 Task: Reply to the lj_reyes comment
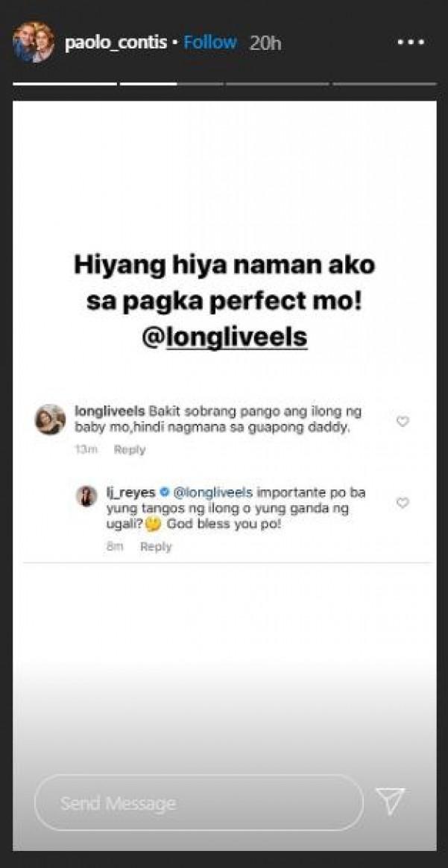(x=156, y=546)
